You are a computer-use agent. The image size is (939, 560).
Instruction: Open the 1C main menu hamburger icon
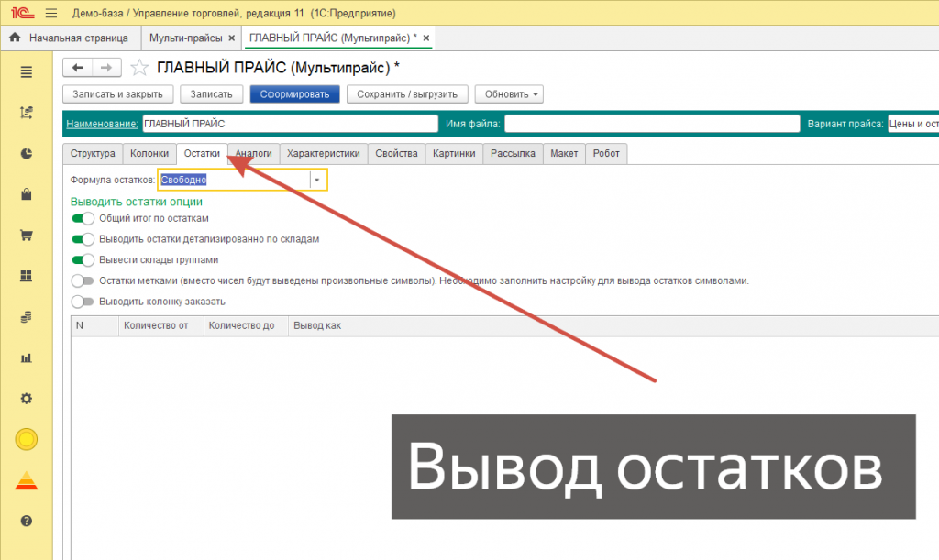point(51,13)
